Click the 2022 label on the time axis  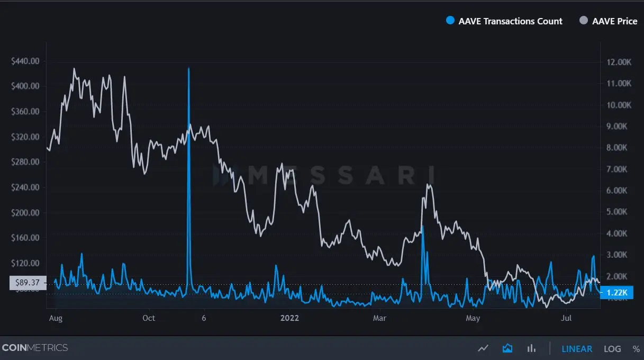point(289,318)
